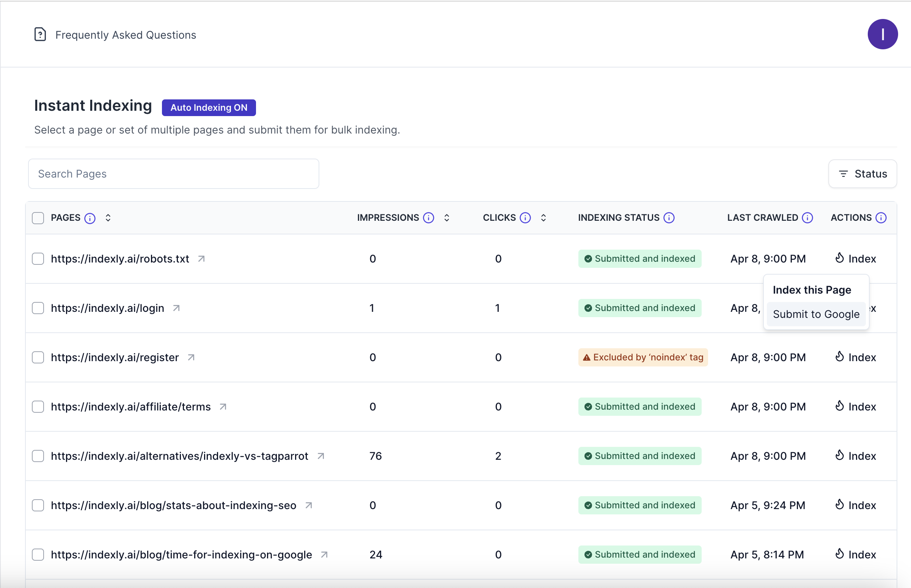The image size is (911, 588).
Task: Click Index text in the robots.txt row
Action: tap(862, 259)
